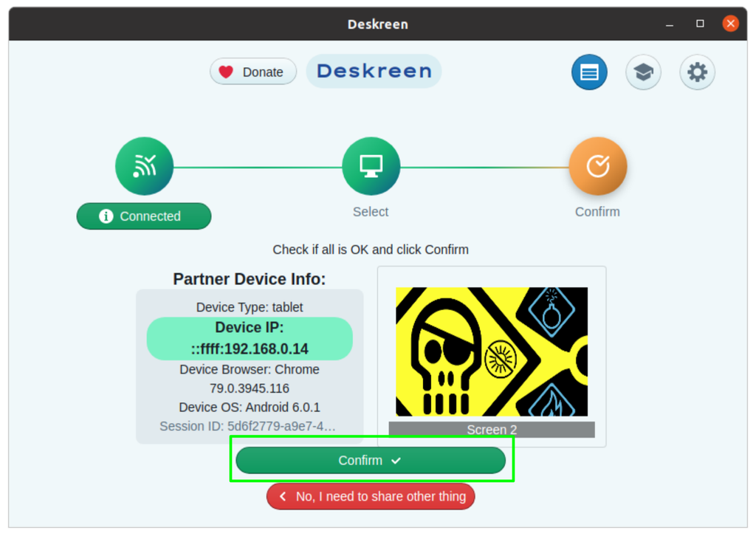Open the settings gear

click(x=697, y=72)
